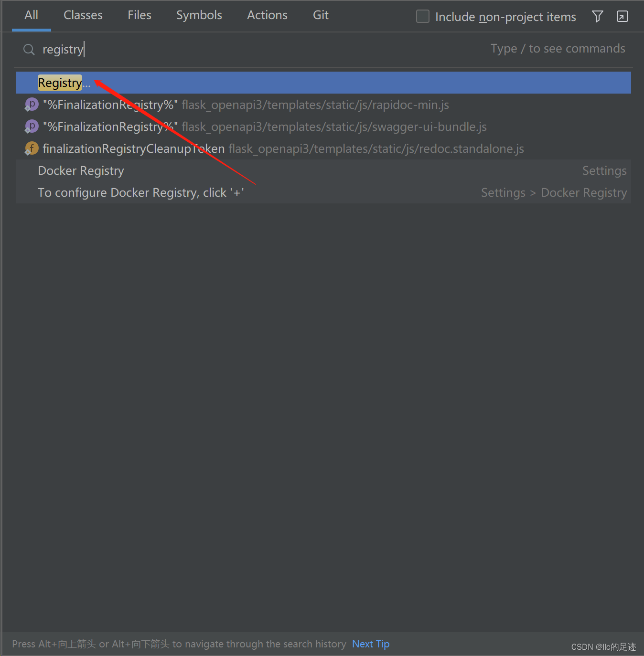Select finalizationRegistryCleanupToken in redoc.standalone.js
644x656 pixels.
pos(133,148)
